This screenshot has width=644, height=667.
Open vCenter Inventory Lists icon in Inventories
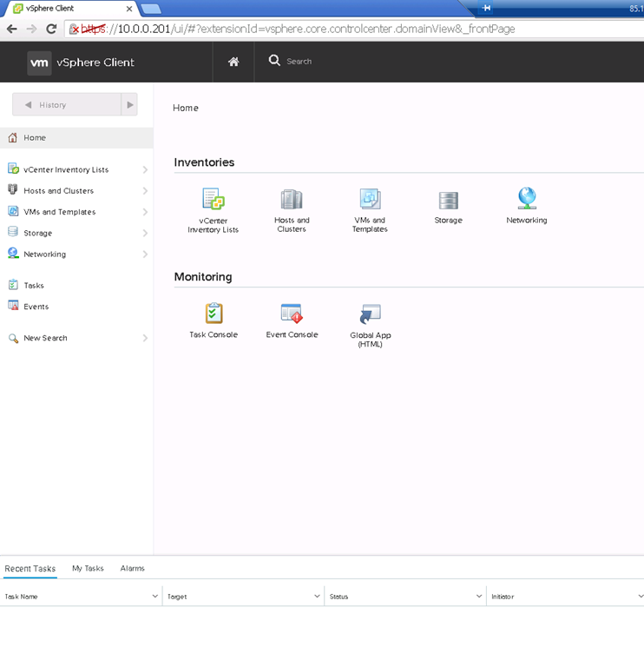(x=213, y=199)
